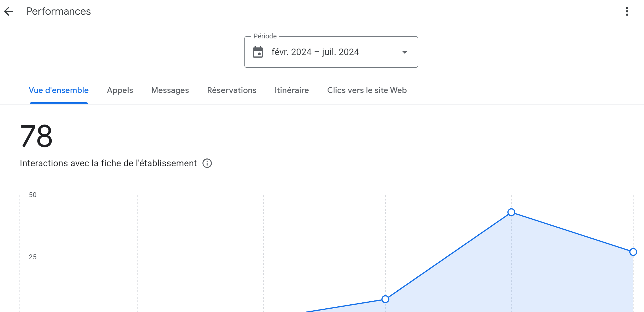Open the Itinéraire tab
644x312 pixels.
click(x=292, y=90)
